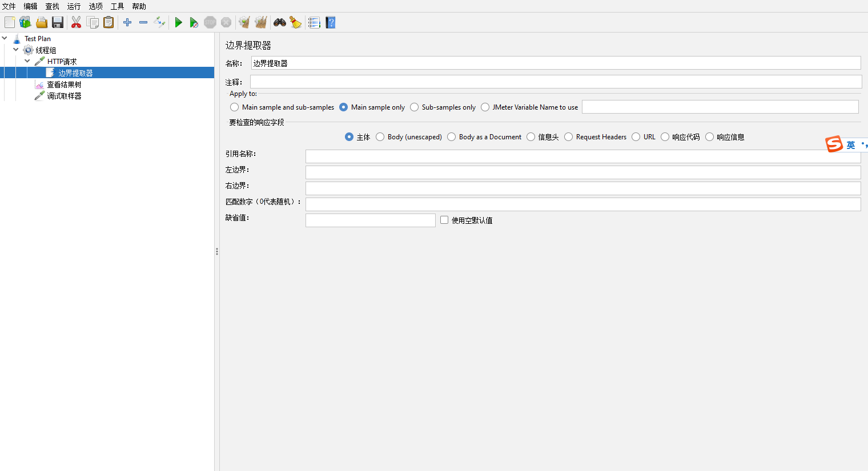Click Start no pauses icon
The width and height of the screenshot is (868, 471).
pos(194,22)
